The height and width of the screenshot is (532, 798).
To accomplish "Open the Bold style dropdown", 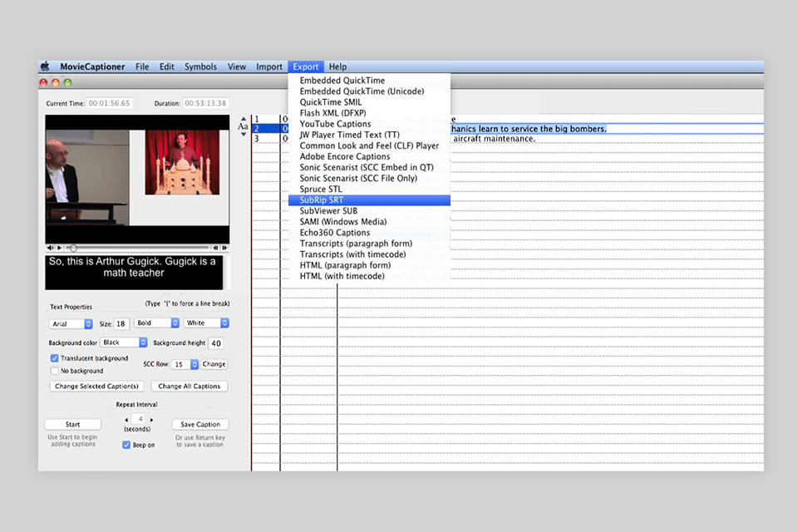I will [x=156, y=323].
